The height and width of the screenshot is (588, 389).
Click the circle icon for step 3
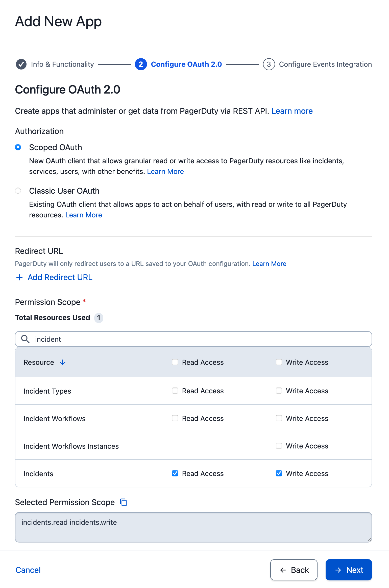point(269,64)
